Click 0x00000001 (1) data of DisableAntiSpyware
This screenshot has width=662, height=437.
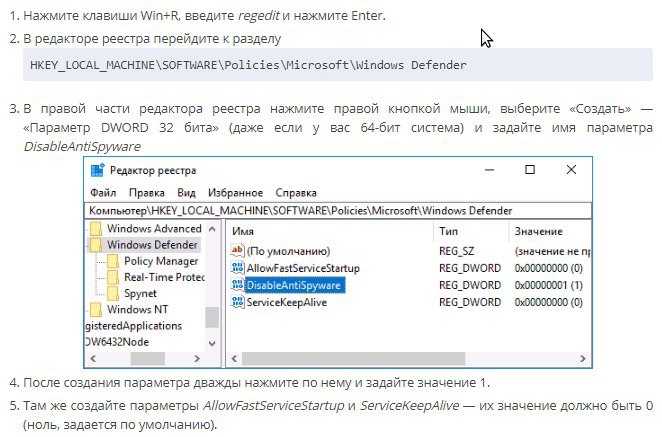[x=549, y=285]
